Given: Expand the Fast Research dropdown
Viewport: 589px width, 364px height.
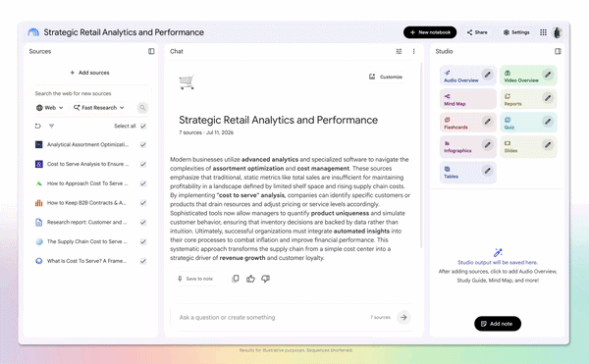Looking at the screenshot, I should click(99, 108).
